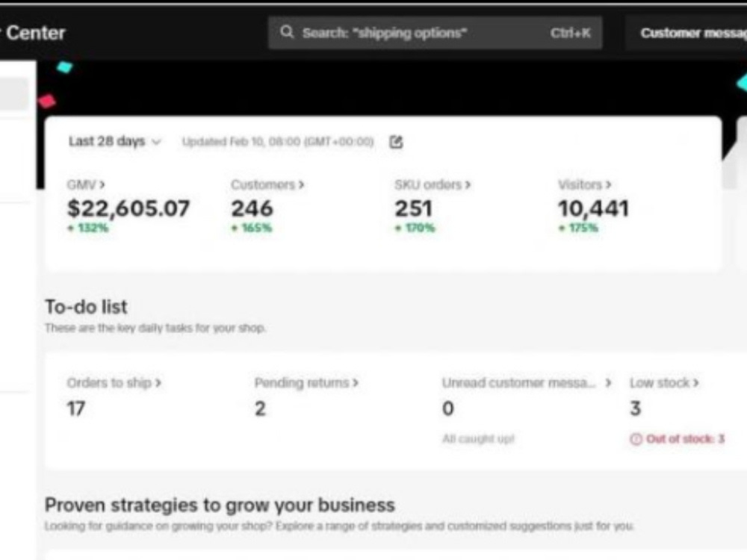
Task: Click the Visitors count 10,441
Action: tap(593, 208)
